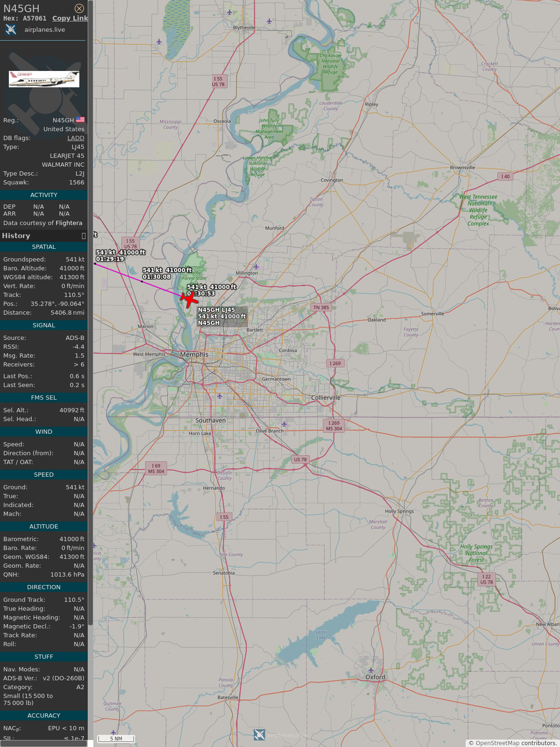Click the Msg. Rate value 1.5
560x747 pixels.
tap(80, 356)
